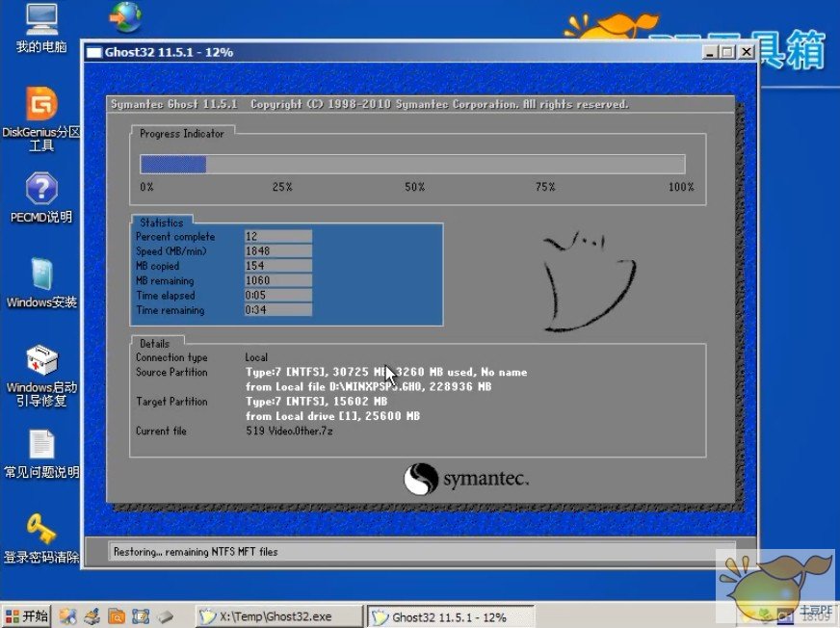Click the MB copied value 154
Screen dimensions: 840x628
click(278, 266)
